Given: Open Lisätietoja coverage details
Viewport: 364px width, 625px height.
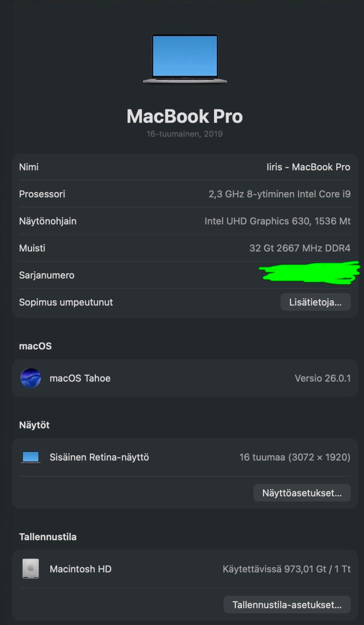Looking at the screenshot, I should [315, 302].
